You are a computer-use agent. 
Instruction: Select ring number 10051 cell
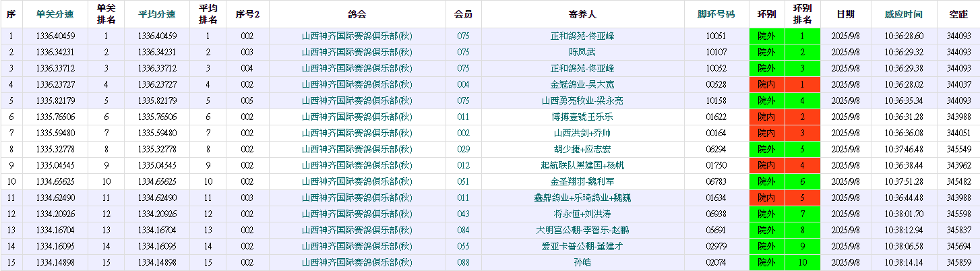pos(716,36)
